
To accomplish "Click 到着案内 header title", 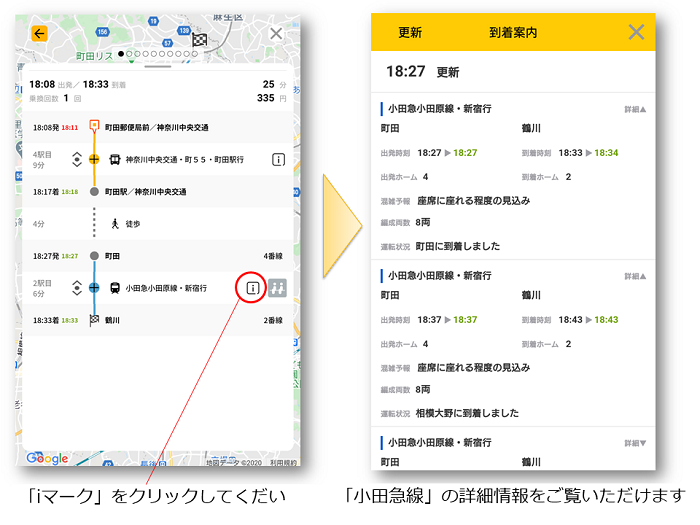I will 513,33.
